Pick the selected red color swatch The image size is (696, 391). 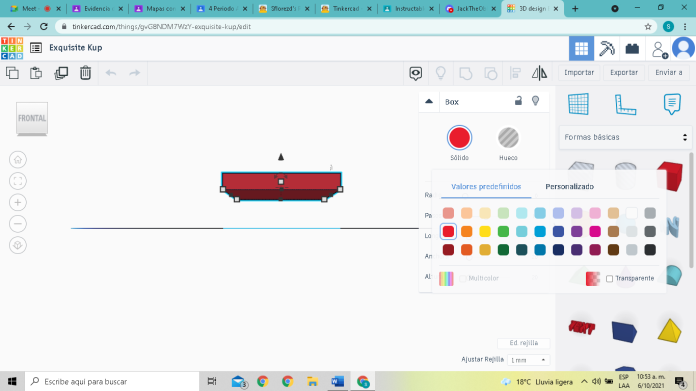click(x=448, y=232)
